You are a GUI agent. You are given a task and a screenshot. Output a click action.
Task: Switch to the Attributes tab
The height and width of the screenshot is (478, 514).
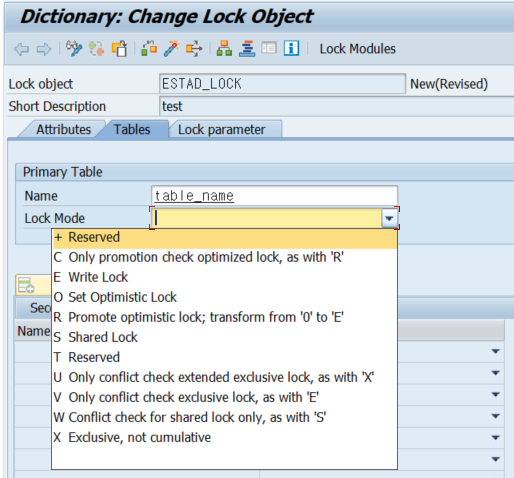point(64,129)
